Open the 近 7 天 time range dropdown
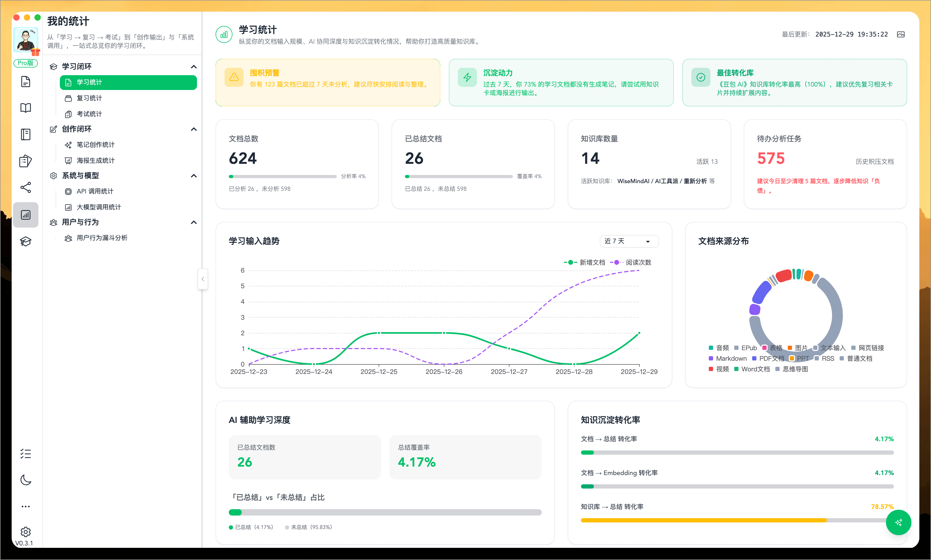The width and height of the screenshot is (931, 560). (629, 242)
